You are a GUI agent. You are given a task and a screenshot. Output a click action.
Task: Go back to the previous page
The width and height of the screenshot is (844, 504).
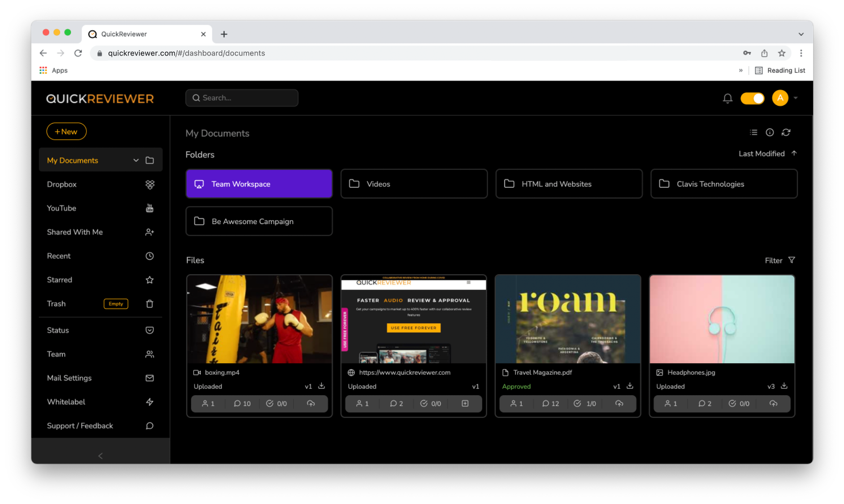pyautogui.click(x=43, y=53)
